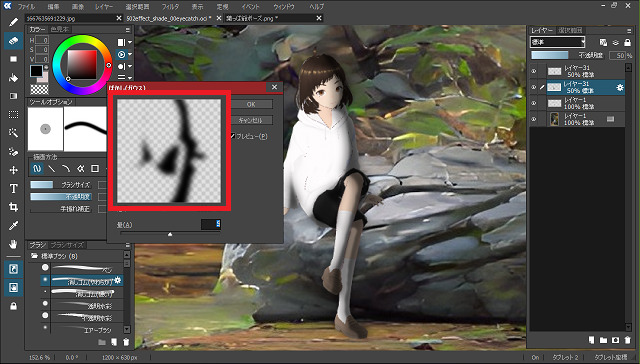Select the Magic Wand tool
This screenshot has width=640, height=364.
coord(13,133)
